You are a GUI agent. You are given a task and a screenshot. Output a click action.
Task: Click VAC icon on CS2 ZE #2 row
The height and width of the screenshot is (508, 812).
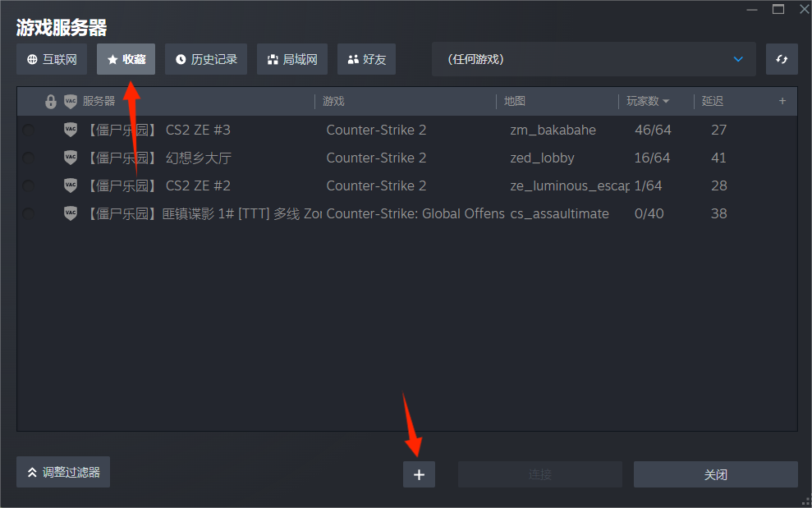click(70, 185)
